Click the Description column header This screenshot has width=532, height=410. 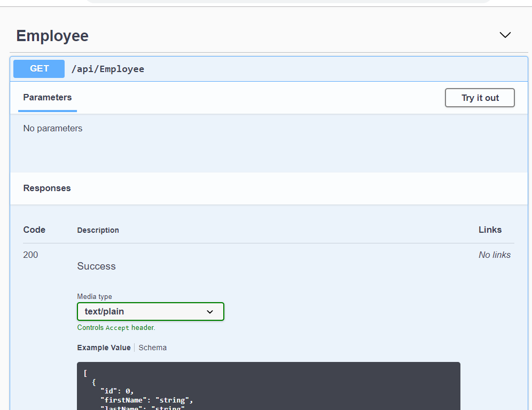[x=98, y=230]
